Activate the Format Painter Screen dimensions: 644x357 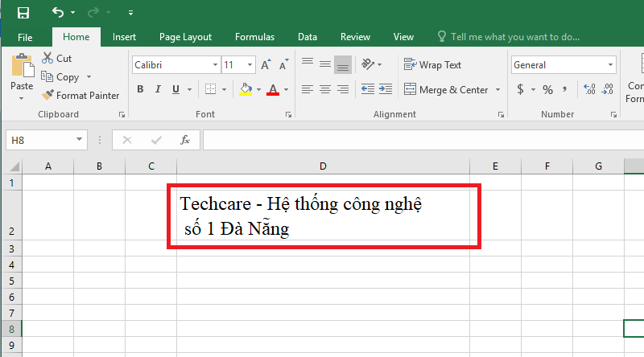[80, 95]
